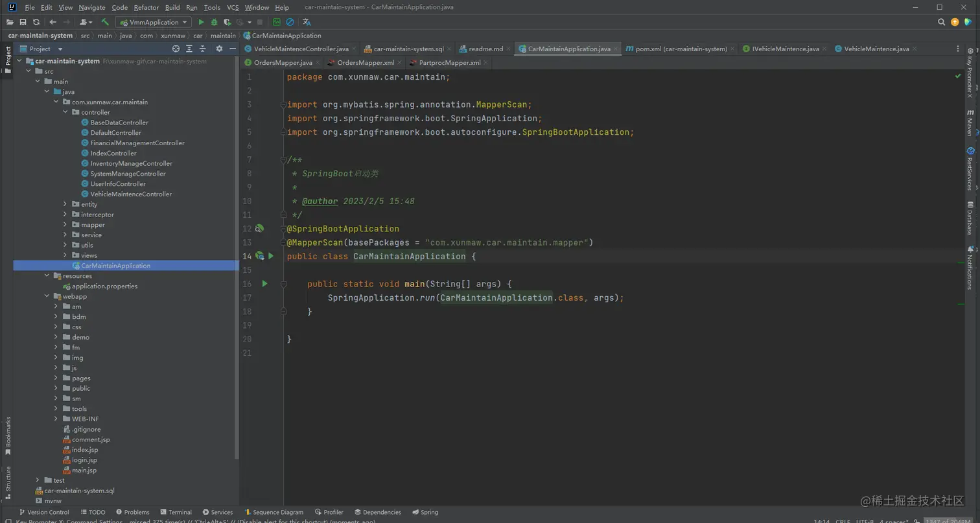Image resolution: width=980 pixels, height=523 pixels.
Task: Open Project panel settings gear
Action: pos(219,49)
